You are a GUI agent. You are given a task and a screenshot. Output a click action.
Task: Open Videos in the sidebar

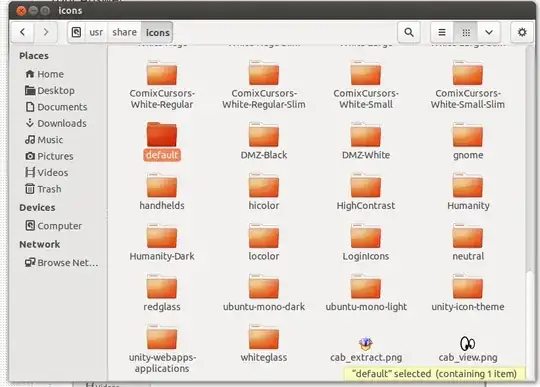pos(46,172)
